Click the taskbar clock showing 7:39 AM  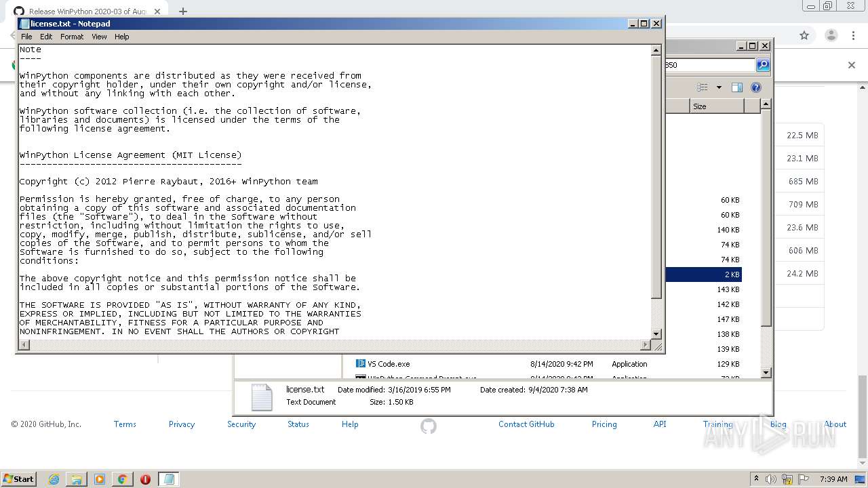pos(833,479)
